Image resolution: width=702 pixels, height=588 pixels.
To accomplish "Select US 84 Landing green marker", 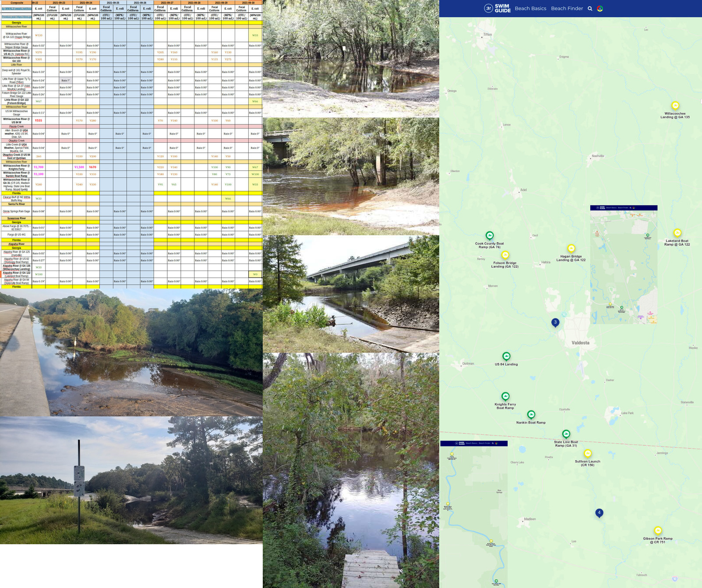I will (x=506, y=356).
